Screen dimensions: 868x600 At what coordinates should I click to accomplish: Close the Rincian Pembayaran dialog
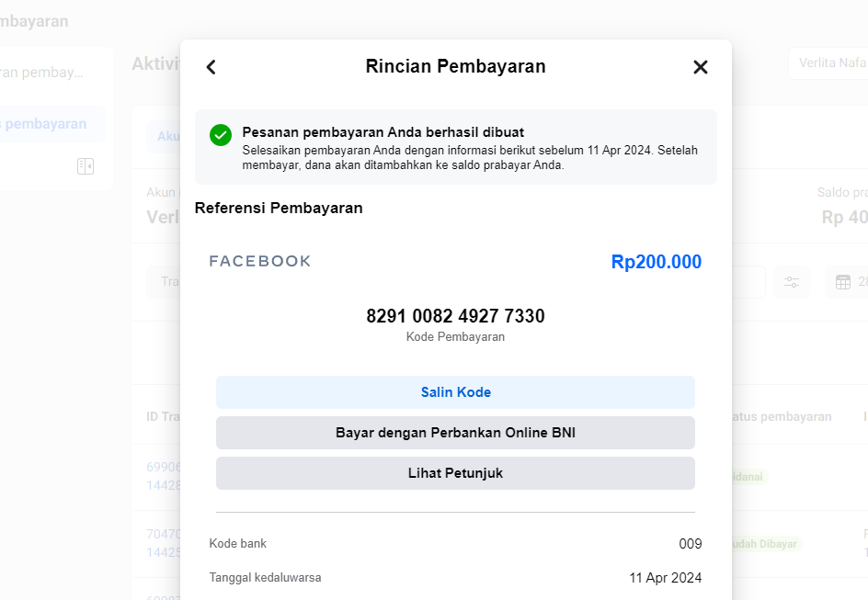(701, 67)
